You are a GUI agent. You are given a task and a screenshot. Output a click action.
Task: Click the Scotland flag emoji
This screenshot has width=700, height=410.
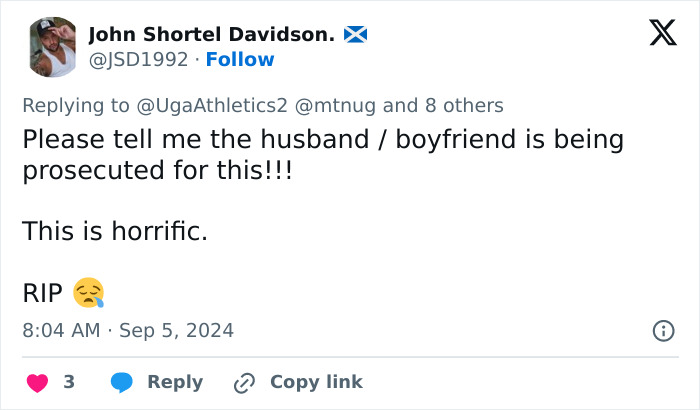[x=355, y=35]
